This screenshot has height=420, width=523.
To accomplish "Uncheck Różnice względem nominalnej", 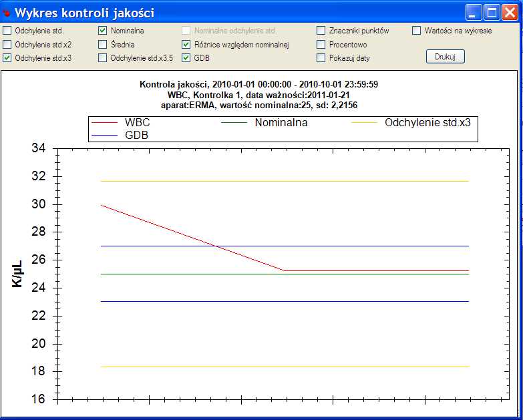I will pyautogui.click(x=186, y=44).
